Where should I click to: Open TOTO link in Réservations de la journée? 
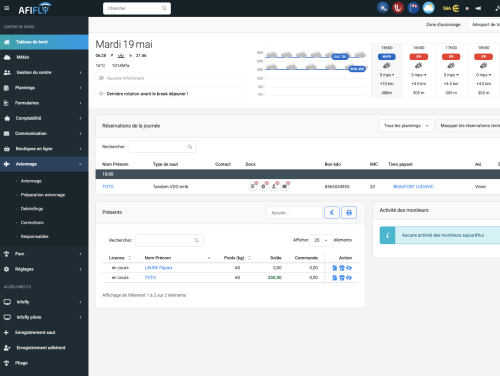click(108, 187)
